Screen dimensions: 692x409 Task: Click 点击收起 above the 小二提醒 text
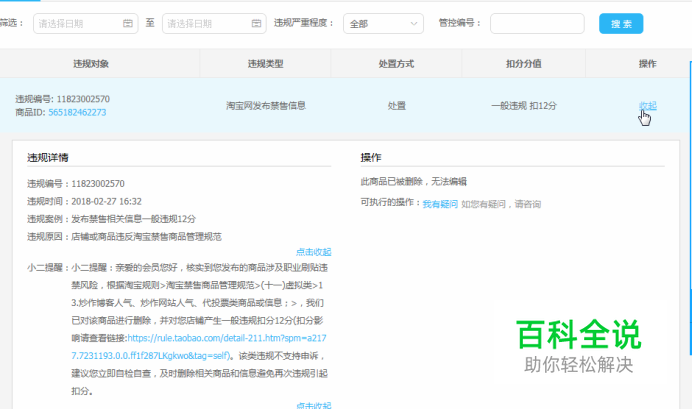[313, 252]
